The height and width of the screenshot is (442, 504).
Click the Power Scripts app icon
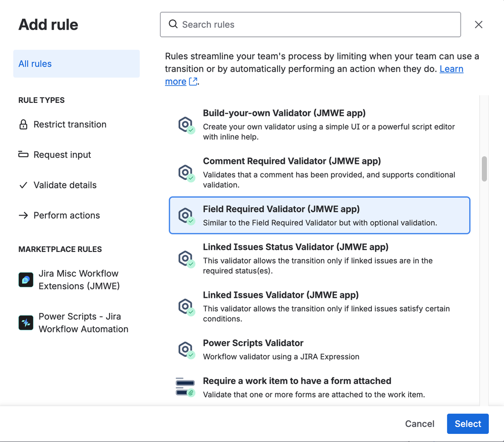26,323
